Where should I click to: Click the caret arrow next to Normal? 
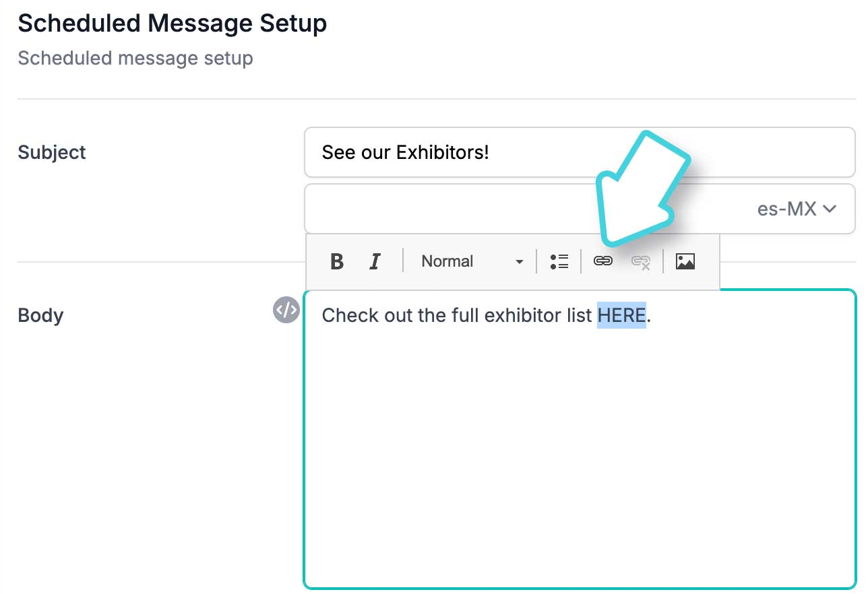pos(520,262)
